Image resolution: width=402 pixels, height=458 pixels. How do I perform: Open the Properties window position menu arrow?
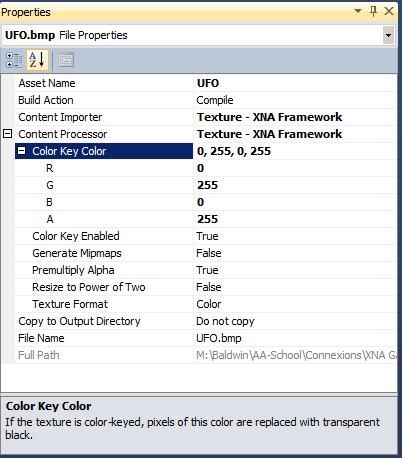click(358, 11)
